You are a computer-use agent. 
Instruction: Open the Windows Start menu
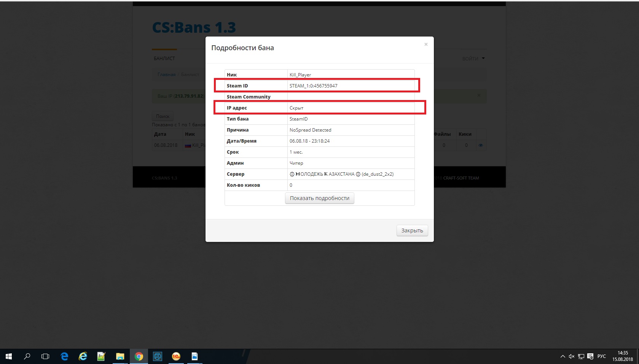(x=9, y=356)
